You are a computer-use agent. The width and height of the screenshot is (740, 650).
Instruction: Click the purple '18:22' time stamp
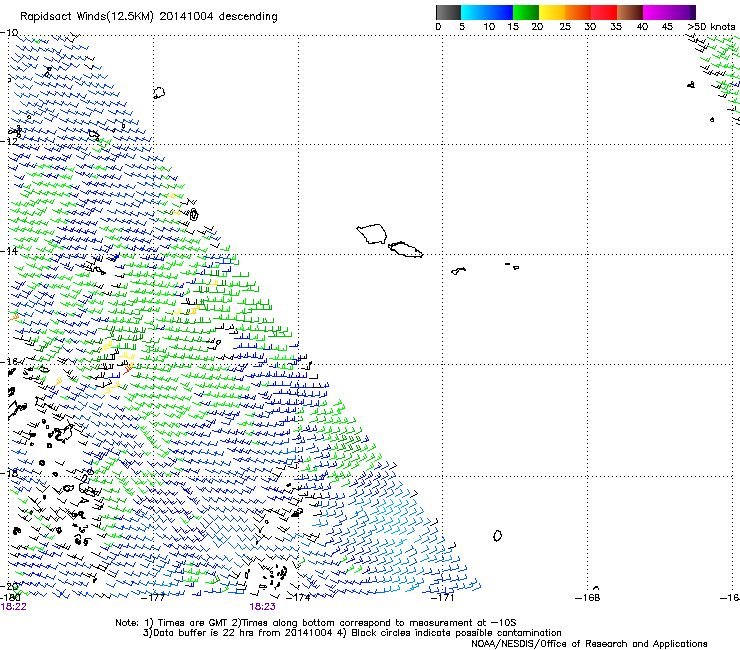coord(13,607)
